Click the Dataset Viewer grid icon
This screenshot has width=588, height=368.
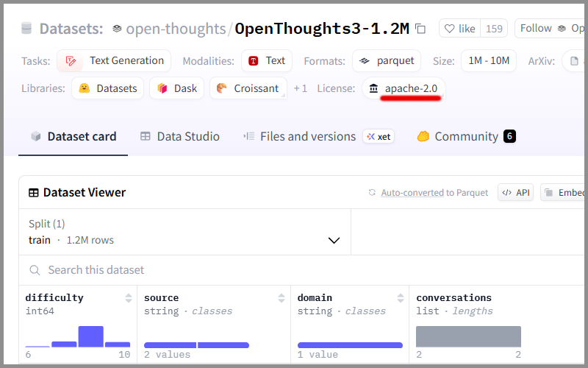tap(34, 193)
